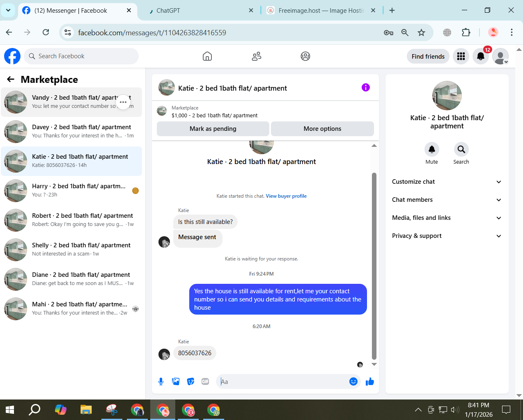Click the 8056037626 message bubble

(195, 353)
